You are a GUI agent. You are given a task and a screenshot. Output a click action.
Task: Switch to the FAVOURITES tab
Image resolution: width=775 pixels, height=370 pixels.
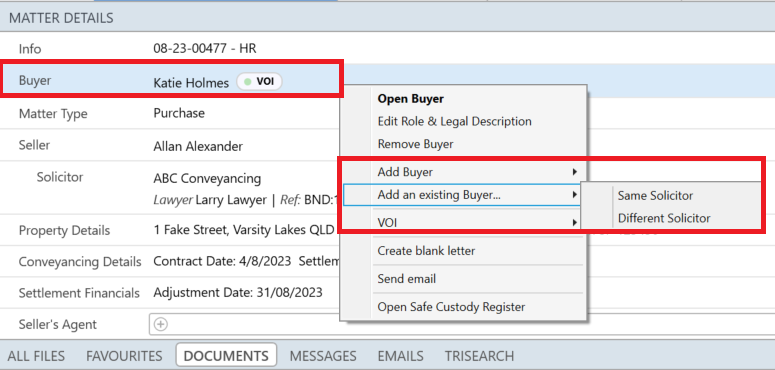tap(124, 356)
